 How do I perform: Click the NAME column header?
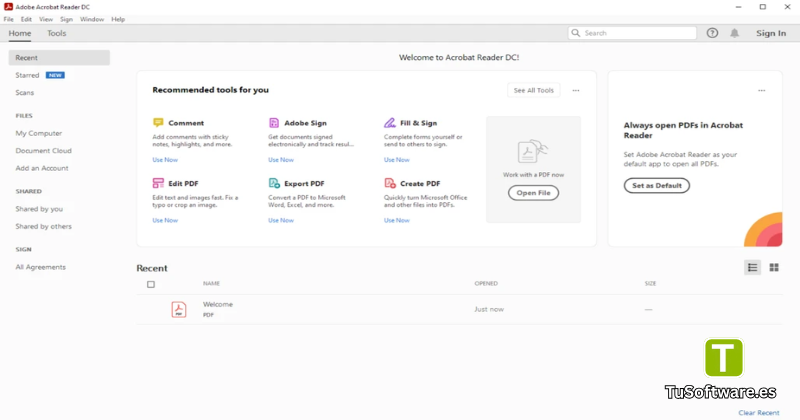click(211, 283)
